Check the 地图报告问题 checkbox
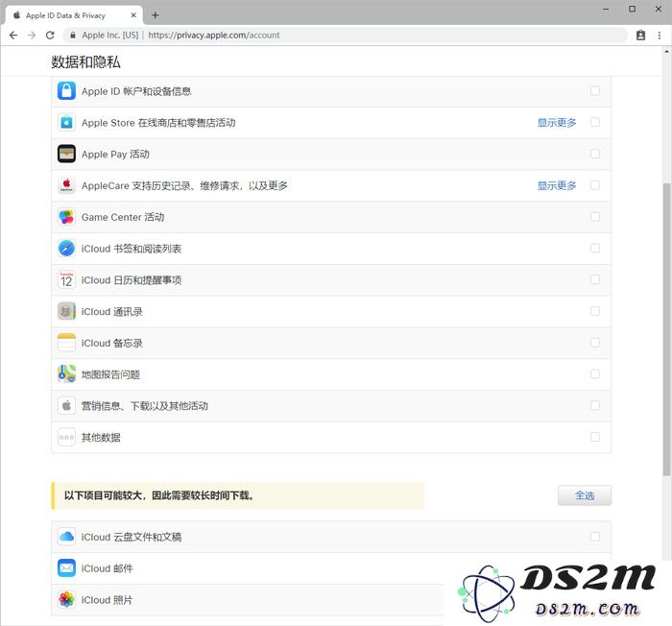This screenshot has width=672, height=626. tap(595, 373)
